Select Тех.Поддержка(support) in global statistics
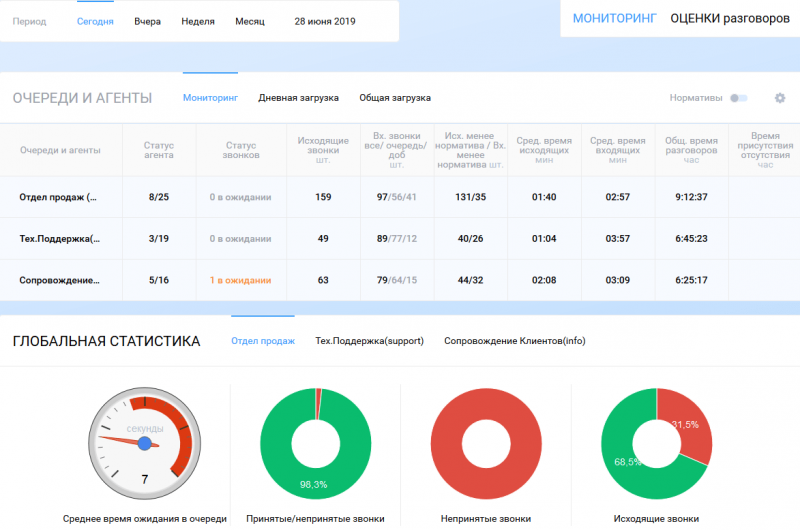This screenshot has width=800, height=530. [369, 341]
